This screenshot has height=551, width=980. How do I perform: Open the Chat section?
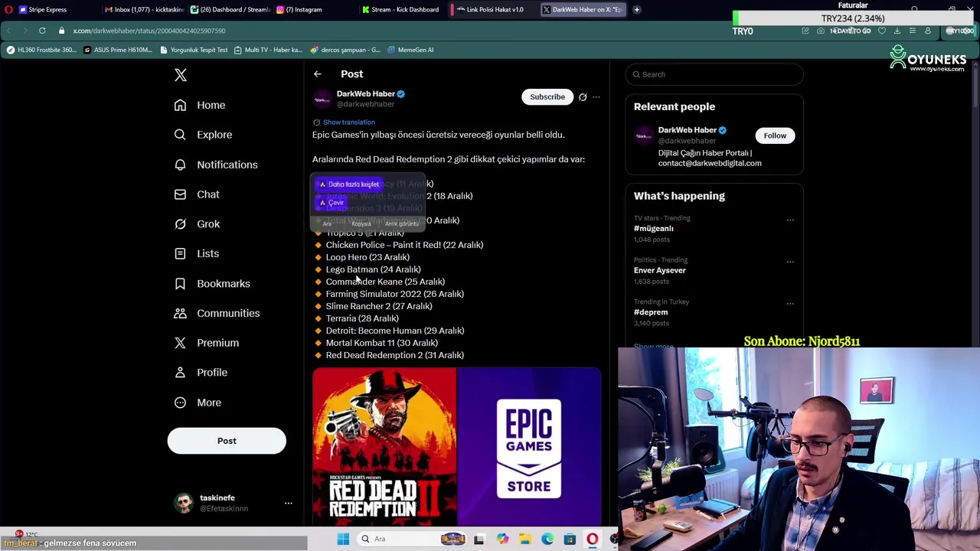197,194
